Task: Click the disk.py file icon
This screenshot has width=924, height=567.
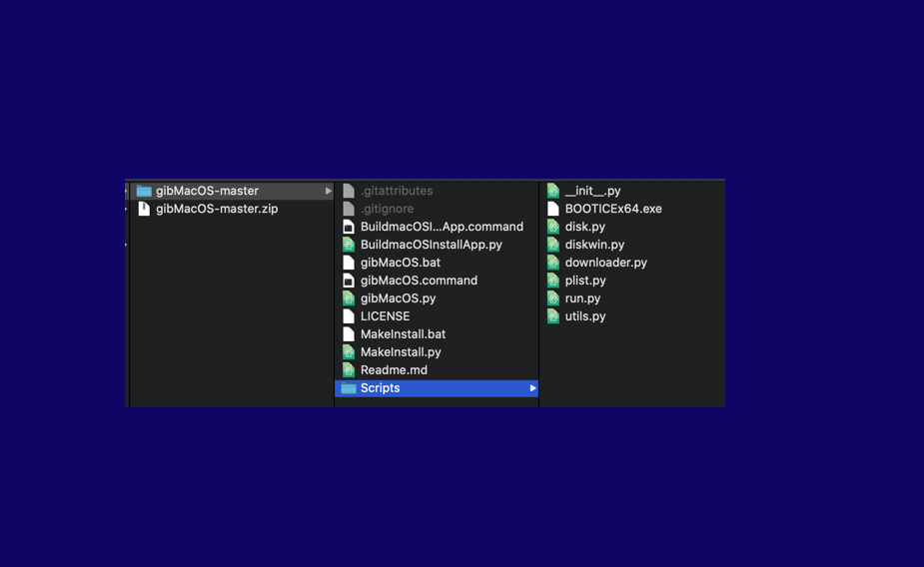Action: point(552,227)
